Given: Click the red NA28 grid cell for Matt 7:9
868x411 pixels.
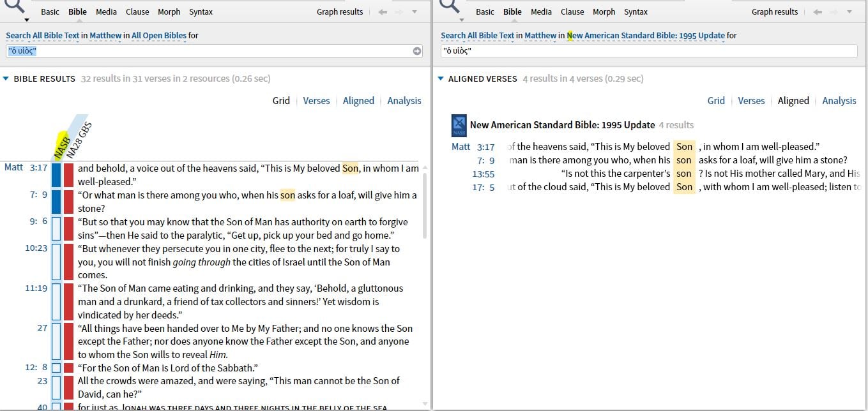Looking at the screenshot, I should coord(69,202).
